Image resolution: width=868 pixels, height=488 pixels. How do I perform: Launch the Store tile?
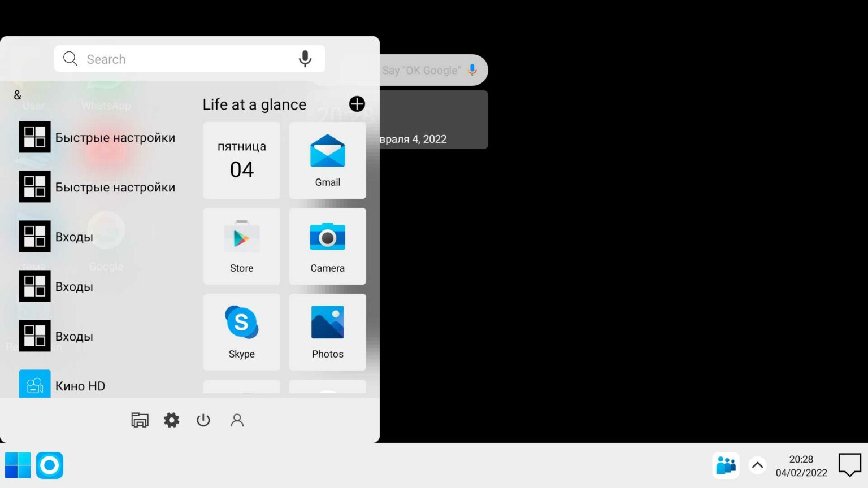[241, 246]
